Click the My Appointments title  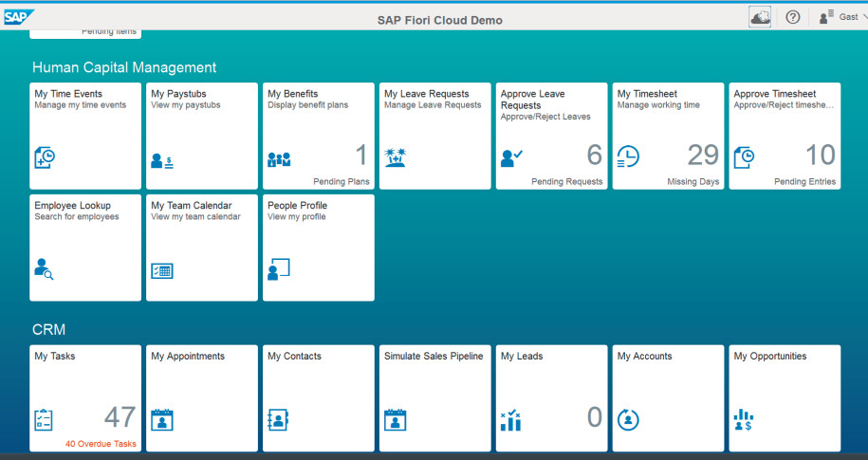coord(188,356)
